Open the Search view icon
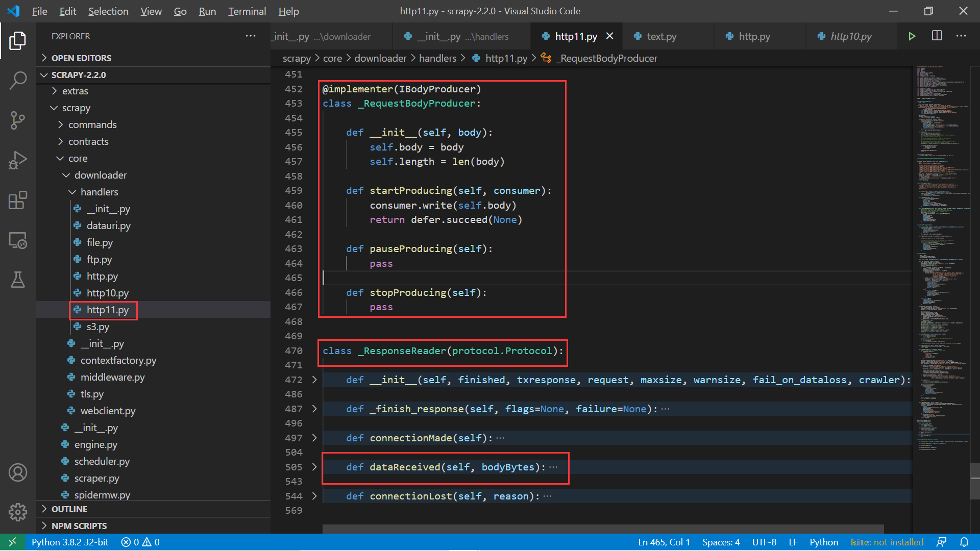Image resolution: width=980 pixels, height=551 pixels. coord(18,80)
